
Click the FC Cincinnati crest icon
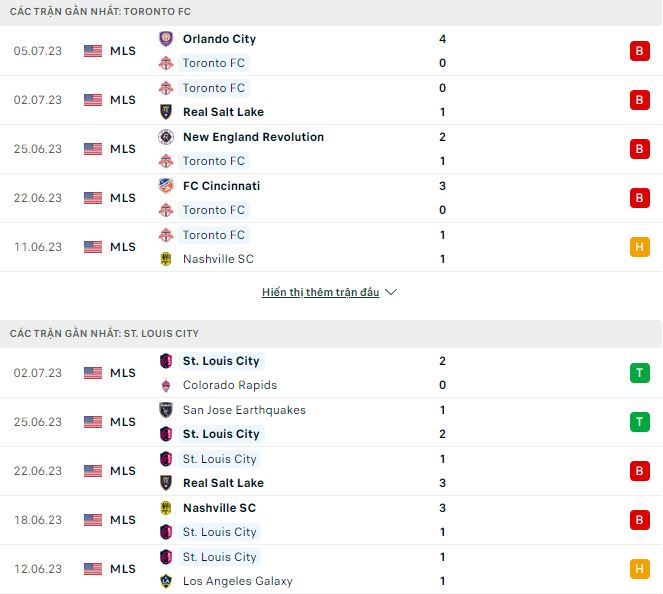coord(166,186)
